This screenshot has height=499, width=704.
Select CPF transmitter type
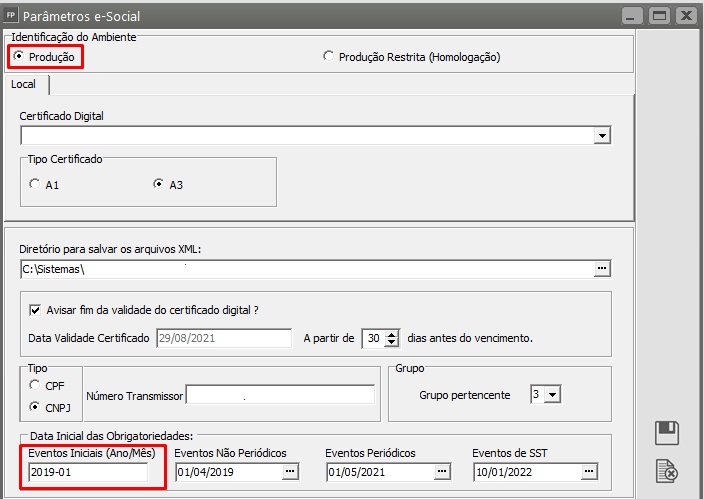[x=36, y=385]
